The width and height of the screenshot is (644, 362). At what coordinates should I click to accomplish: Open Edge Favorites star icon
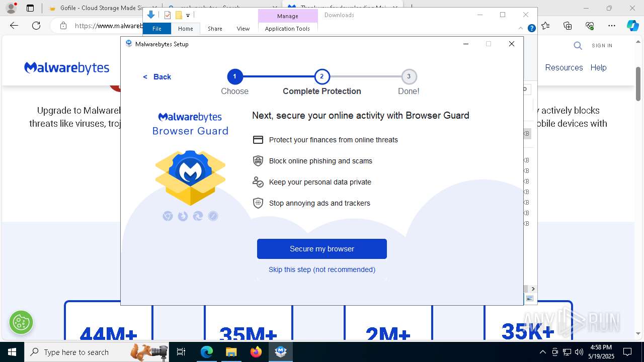546,26
